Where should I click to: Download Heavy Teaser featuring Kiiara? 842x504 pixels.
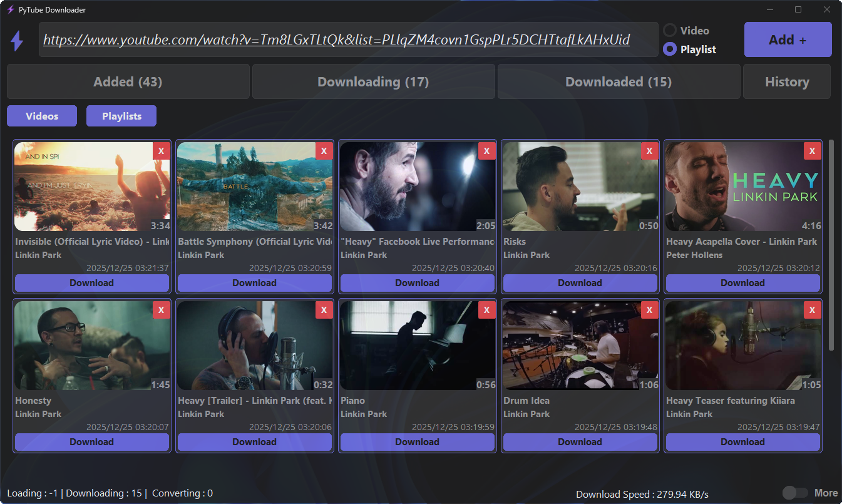(x=742, y=442)
